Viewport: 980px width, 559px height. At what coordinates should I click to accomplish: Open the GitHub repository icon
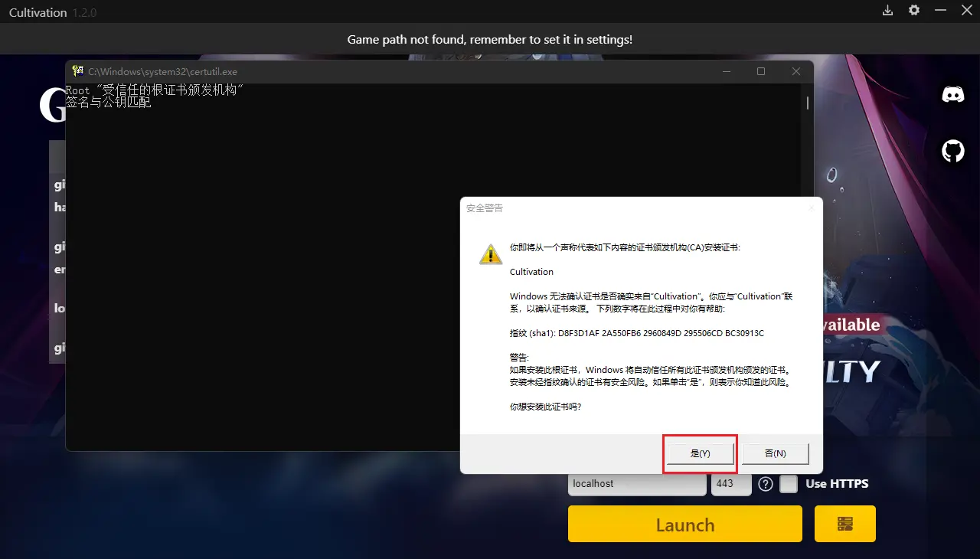[952, 150]
